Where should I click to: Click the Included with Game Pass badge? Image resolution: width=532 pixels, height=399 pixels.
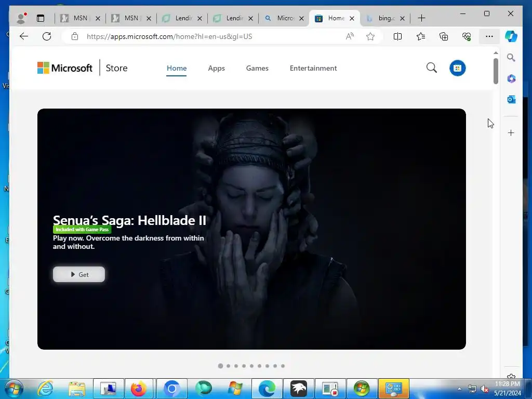(x=82, y=229)
